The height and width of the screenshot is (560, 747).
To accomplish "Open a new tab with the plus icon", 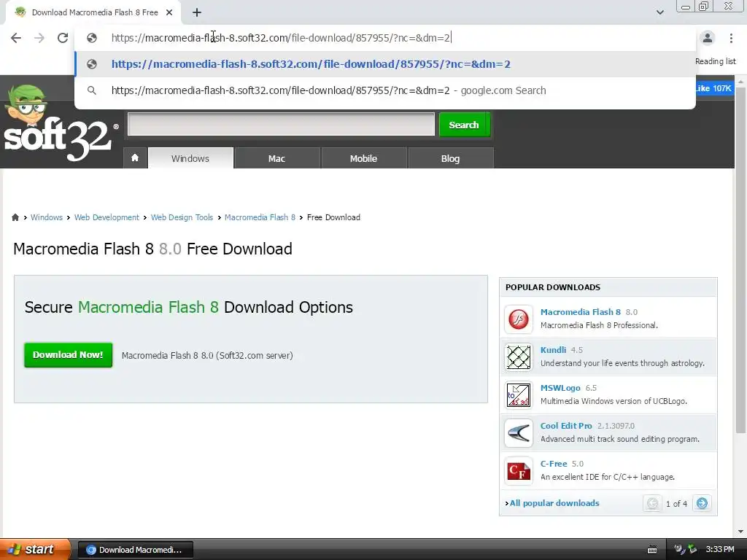I will (x=197, y=12).
